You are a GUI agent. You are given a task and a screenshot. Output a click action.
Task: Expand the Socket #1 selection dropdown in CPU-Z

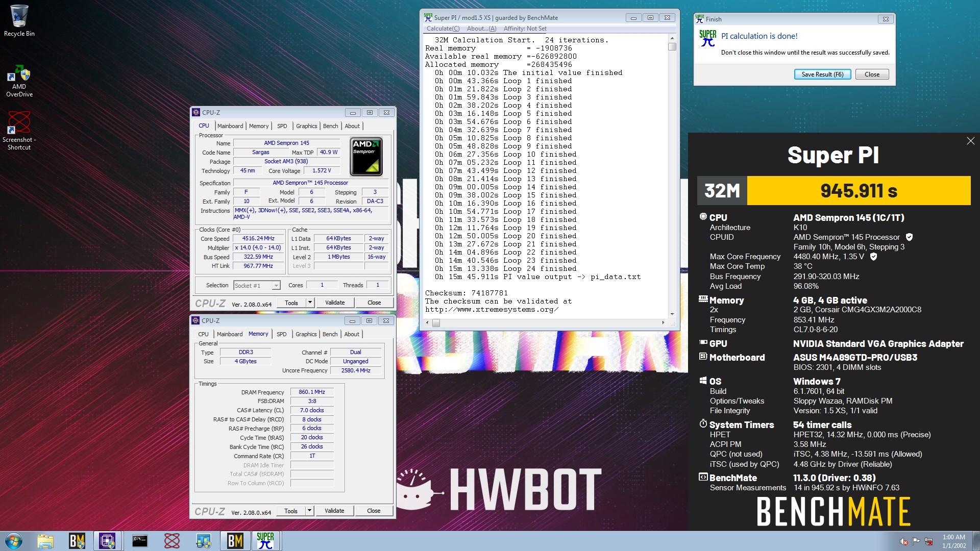tap(276, 286)
